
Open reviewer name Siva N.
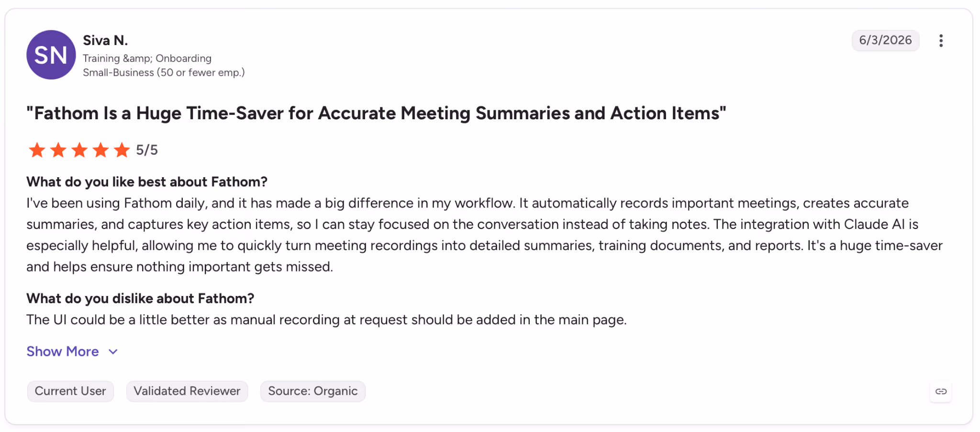[x=105, y=40]
